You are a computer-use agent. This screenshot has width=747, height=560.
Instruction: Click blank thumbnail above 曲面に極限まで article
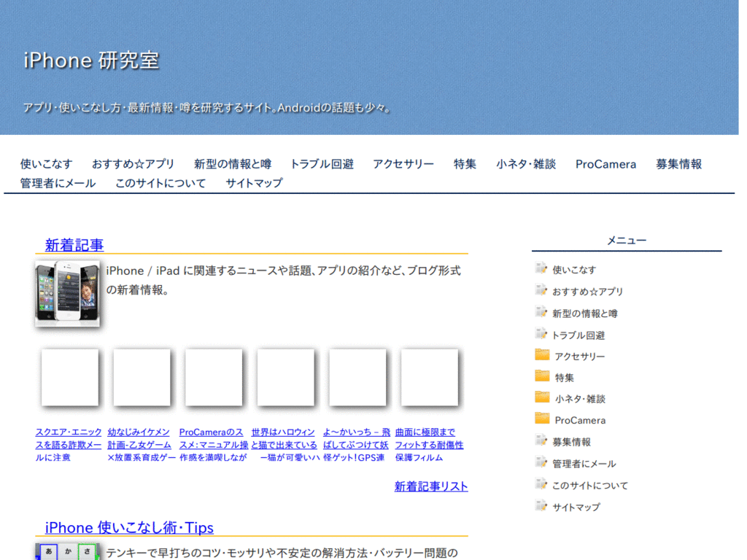(430, 378)
